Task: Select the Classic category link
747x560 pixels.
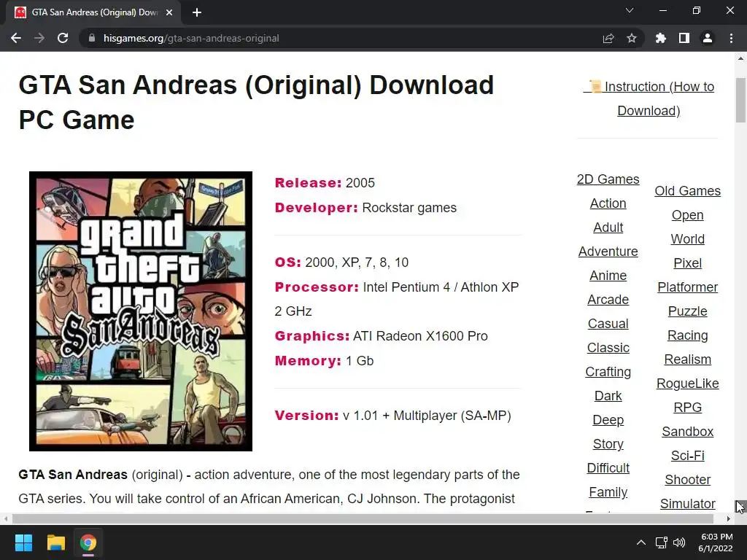Action: pos(608,348)
